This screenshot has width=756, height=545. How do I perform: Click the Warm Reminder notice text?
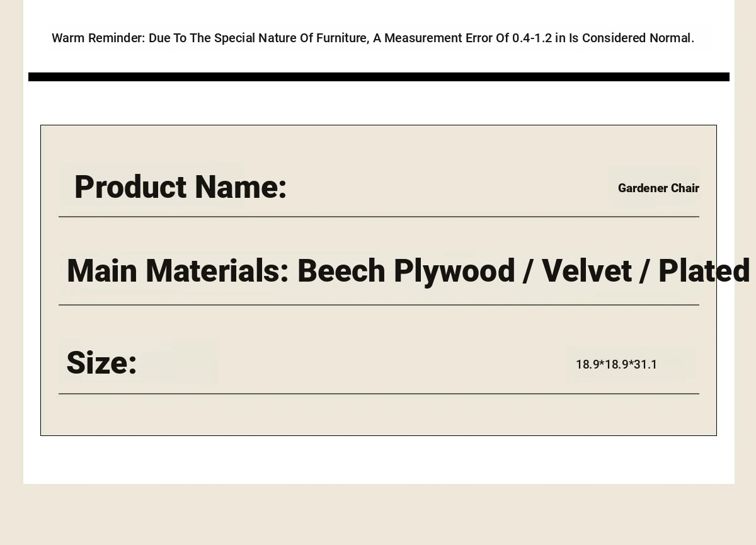click(372, 38)
